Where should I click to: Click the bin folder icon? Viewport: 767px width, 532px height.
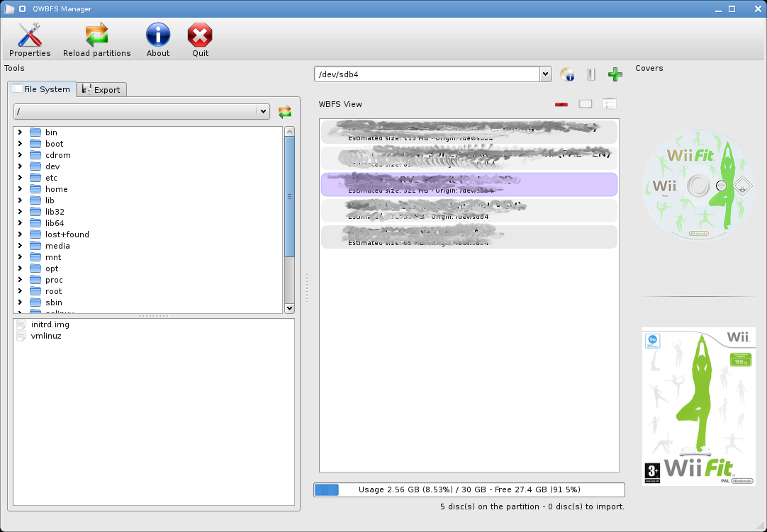tap(35, 132)
